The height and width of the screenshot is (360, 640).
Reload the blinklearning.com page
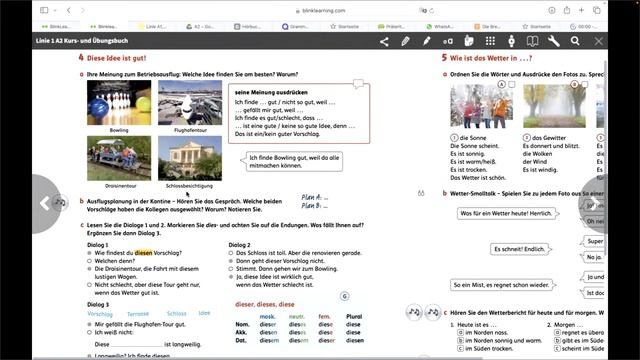(x=431, y=11)
